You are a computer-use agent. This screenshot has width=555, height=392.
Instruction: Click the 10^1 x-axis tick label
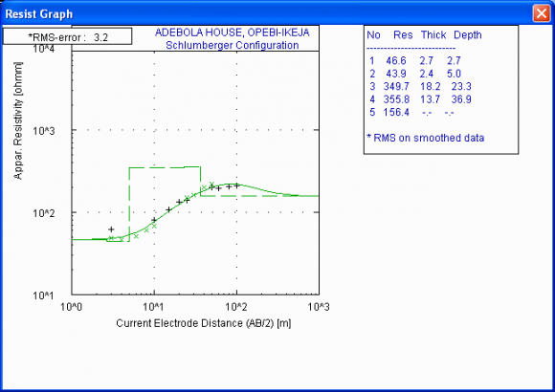point(153,306)
